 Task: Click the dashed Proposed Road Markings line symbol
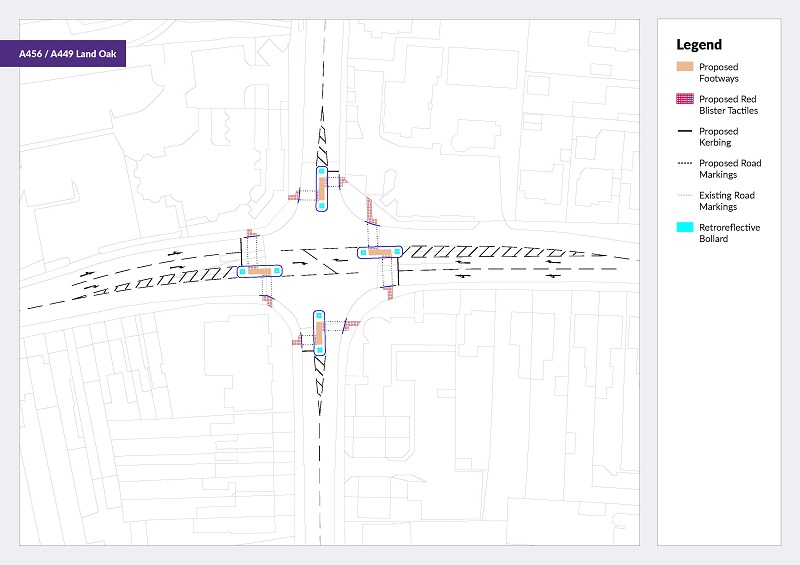point(685,163)
